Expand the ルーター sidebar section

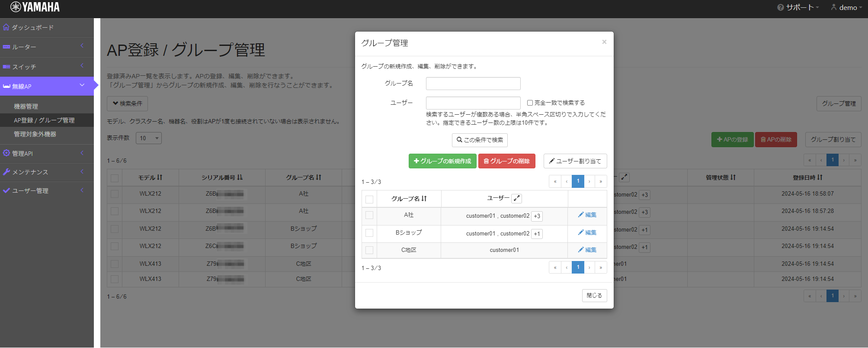(x=47, y=47)
